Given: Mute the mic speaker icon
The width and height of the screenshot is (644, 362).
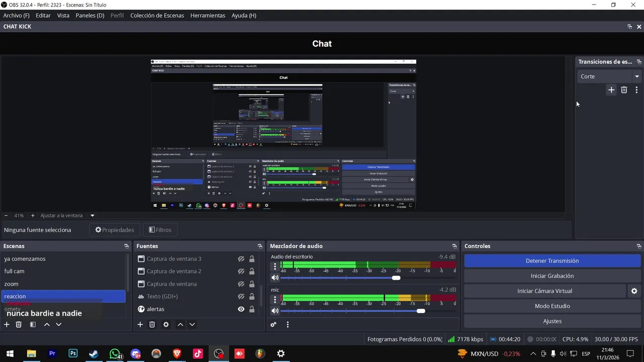Looking at the screenshot, I should click(x=275, y=311).
